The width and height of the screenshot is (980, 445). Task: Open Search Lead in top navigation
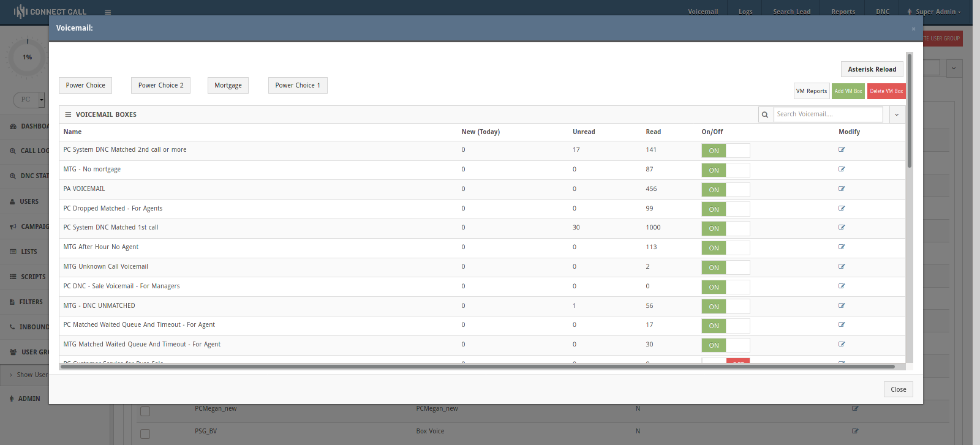point(791,12)
